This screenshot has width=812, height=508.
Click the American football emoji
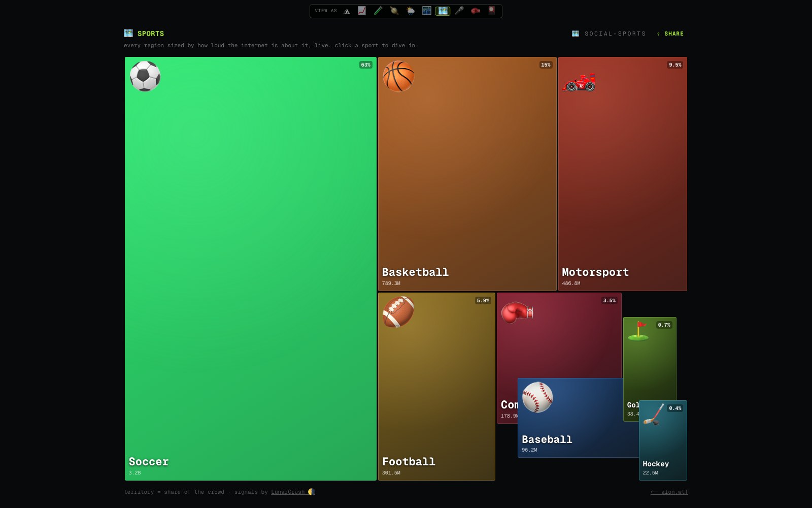tap(398, 312)
